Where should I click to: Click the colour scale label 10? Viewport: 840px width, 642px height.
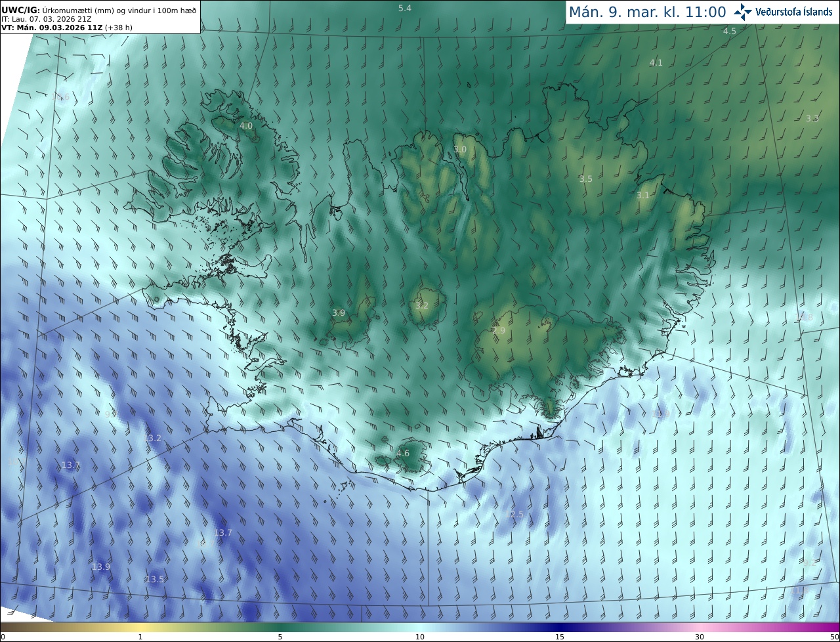coord(420,637)
